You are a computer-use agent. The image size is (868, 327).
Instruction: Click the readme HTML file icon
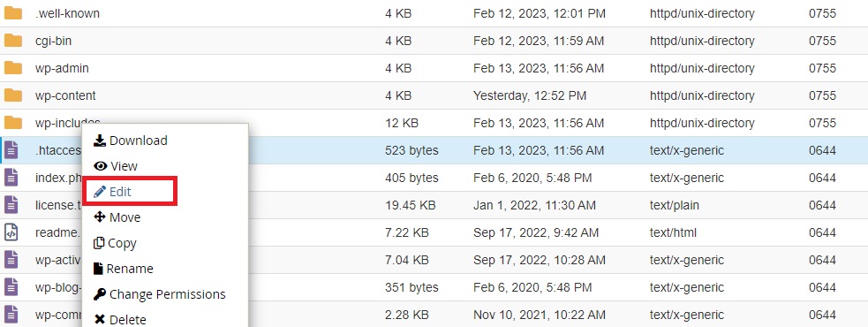[11, 232]
